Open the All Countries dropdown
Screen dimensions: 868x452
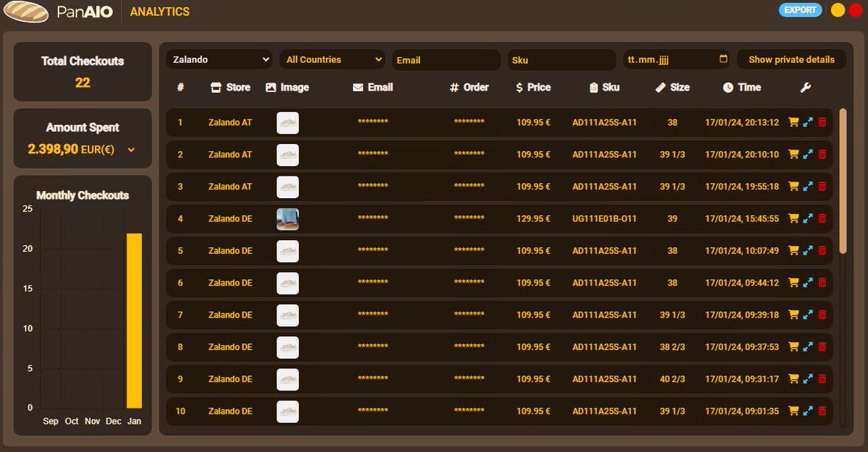coord(332,59)
